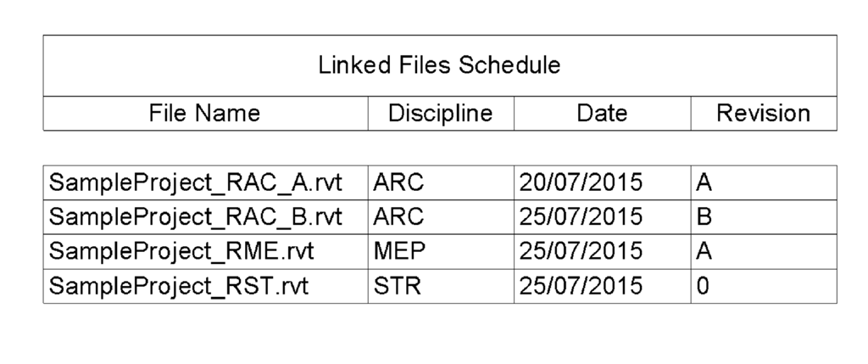
Task: Select revision B cell for RAC_B
Action: pyautogui.click(x=763, y=217)
